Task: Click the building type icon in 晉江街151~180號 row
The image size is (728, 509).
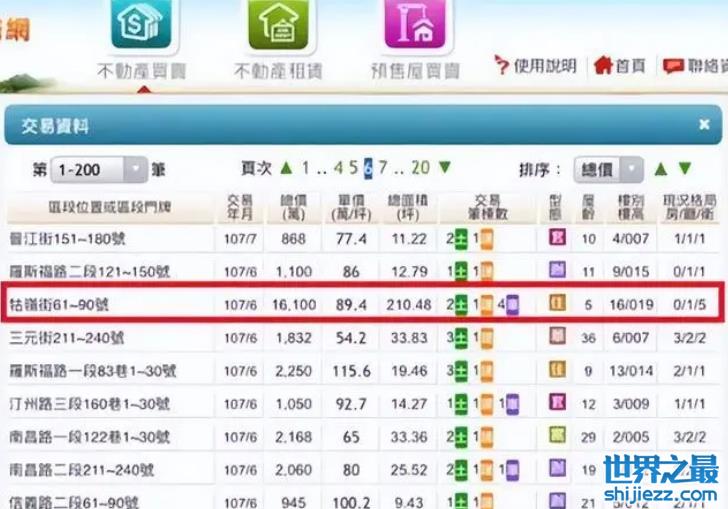Action: 557,239
